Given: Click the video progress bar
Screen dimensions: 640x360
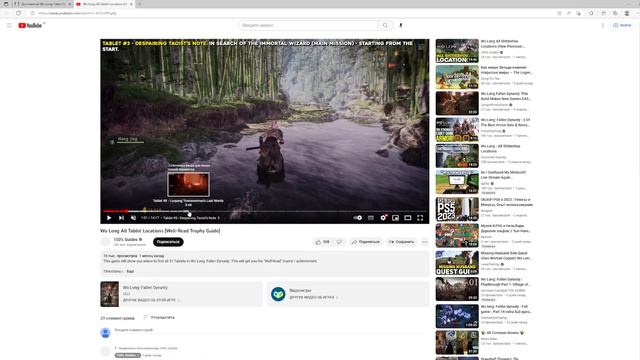Looking at the screenshot, I should [x=264, y=211].
